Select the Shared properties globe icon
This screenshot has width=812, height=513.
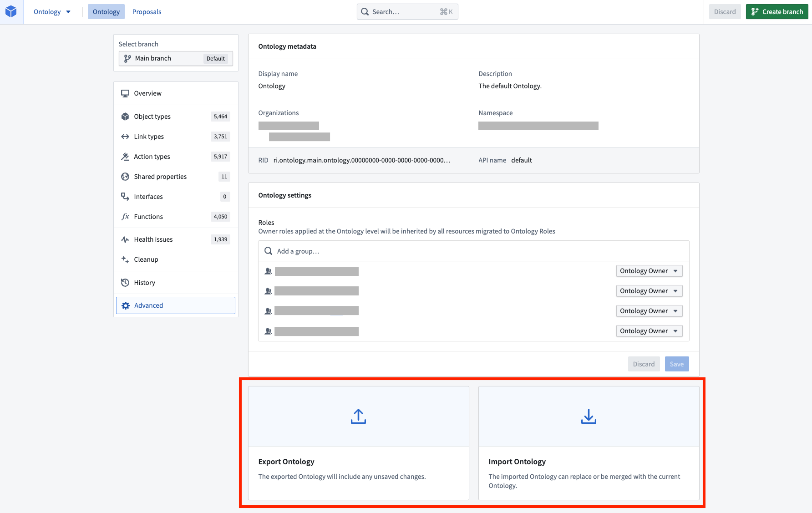[125, 177]
